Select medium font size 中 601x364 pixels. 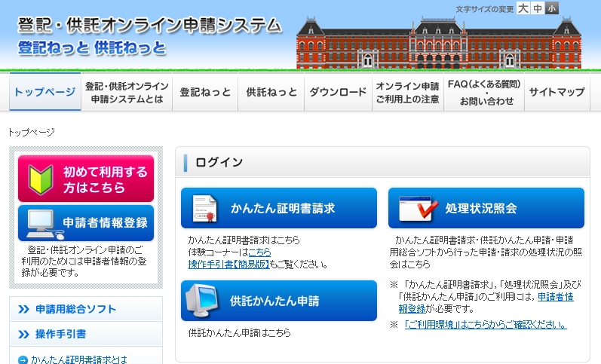coord(538,8)
